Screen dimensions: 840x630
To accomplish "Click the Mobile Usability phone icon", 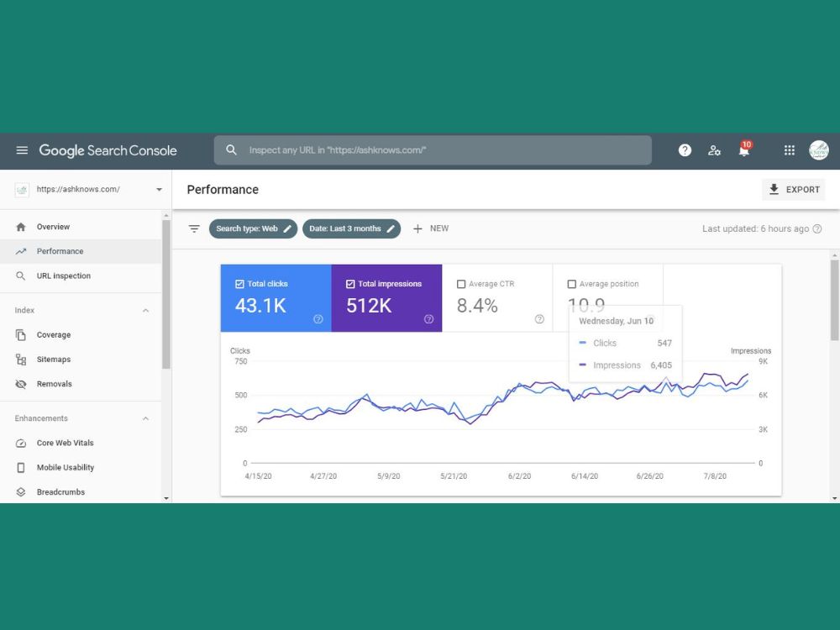I will 21,468.
